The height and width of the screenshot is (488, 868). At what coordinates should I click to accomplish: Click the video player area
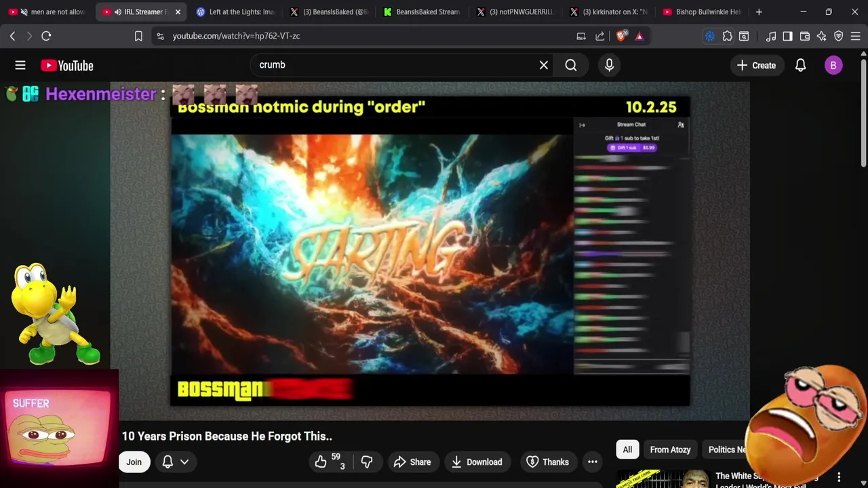coord(430,251)
